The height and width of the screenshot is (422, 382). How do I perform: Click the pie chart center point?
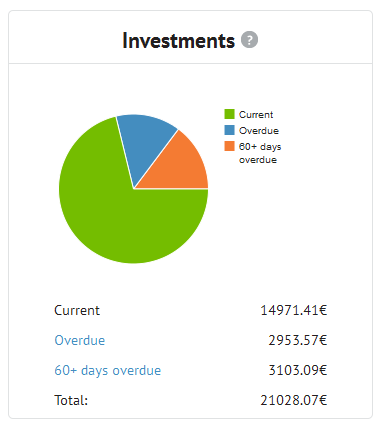pos(134,189)
